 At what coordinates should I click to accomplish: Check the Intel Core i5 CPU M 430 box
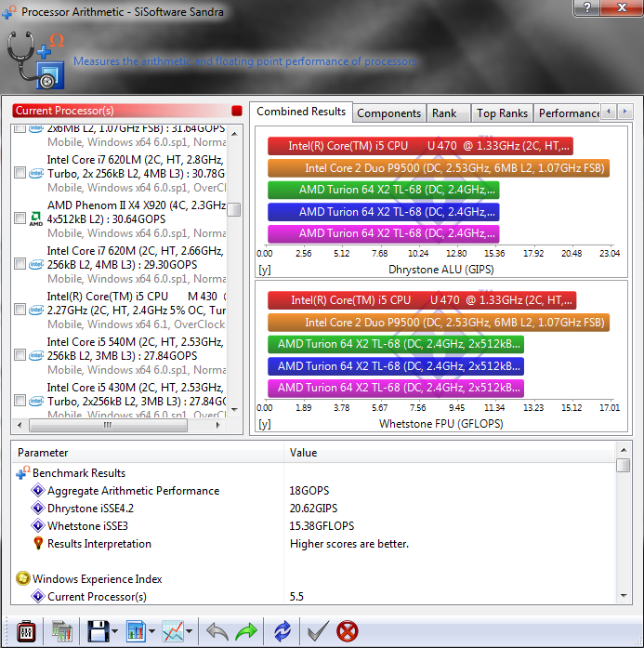pyautogui.click(x=20, y=309)
